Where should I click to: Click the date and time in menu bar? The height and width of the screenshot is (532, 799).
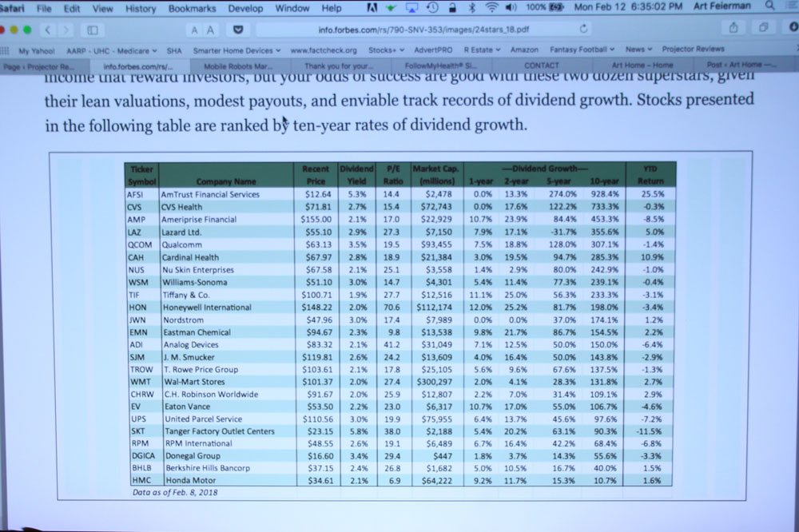click(x=628, y=6)
